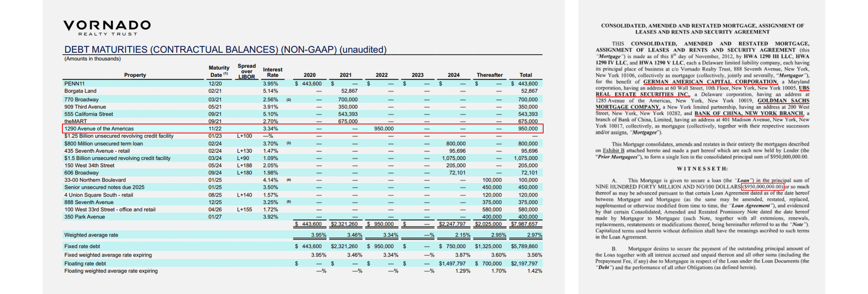Click the Floating rate debt row label
Screen dimensions: 868x294
85,263
